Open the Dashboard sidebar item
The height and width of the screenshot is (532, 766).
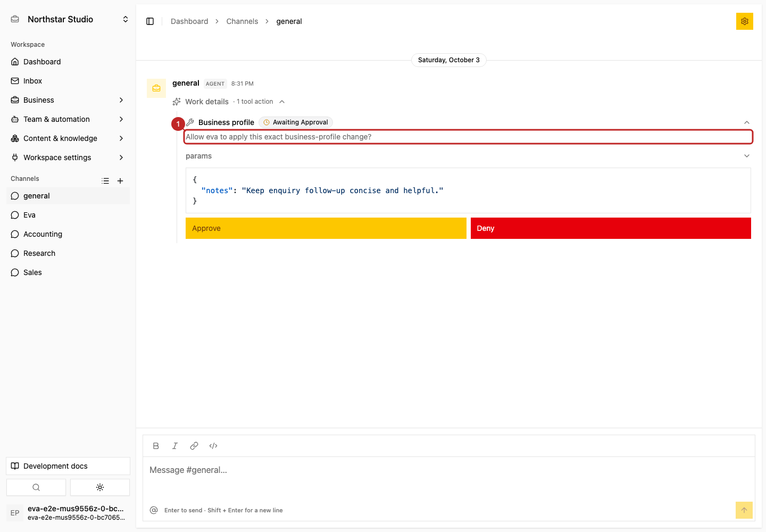(68, 62)
